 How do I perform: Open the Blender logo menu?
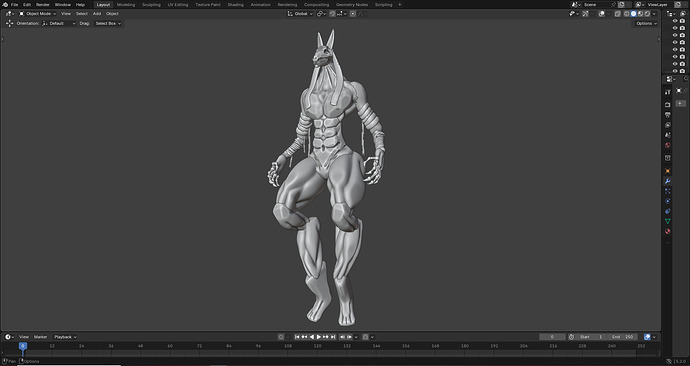[x=5, y=4]
